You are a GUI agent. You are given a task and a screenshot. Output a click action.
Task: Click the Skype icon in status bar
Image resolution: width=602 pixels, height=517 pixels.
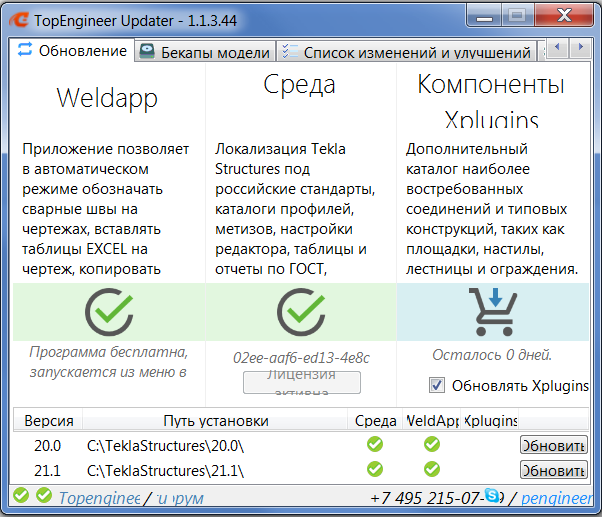pos(492,495)
